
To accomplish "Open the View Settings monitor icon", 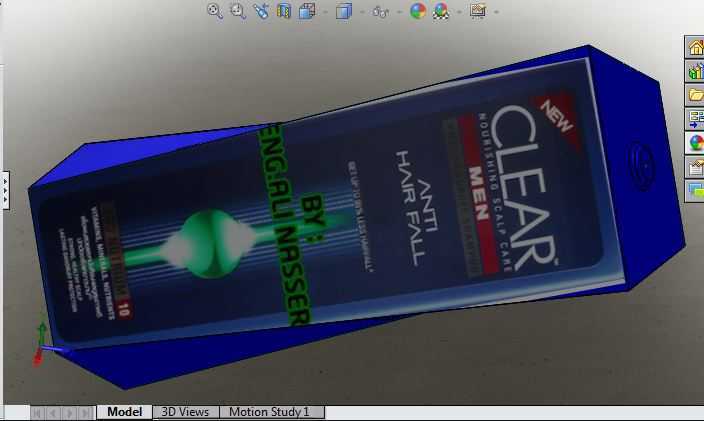I will tap(478, 11).
